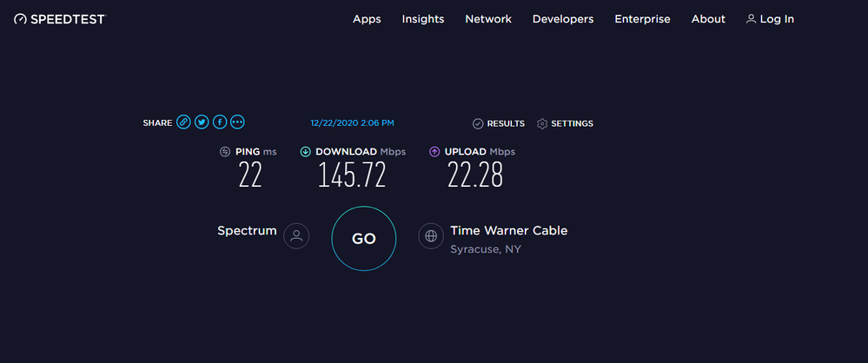This screenshot has height=363, width=868.
Task: Open the Insights menu
Action: pyautogui.click(x=423, y=19)
